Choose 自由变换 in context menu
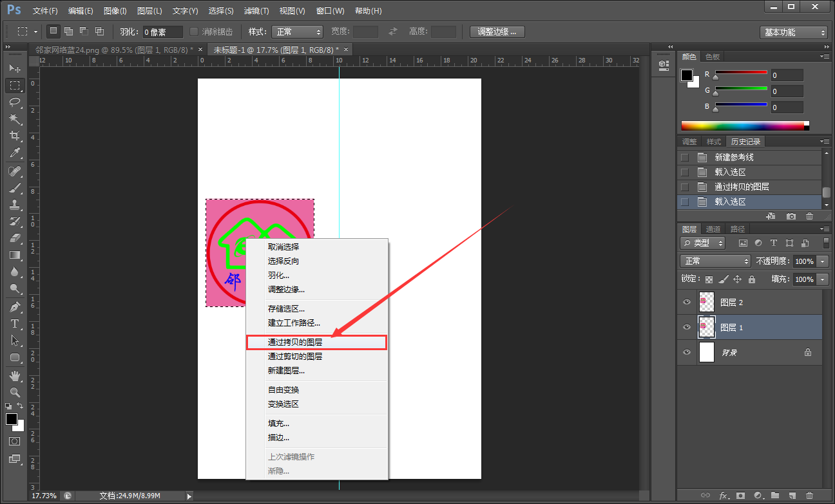This screenshot has width=835, height=504. coord(316,389)
